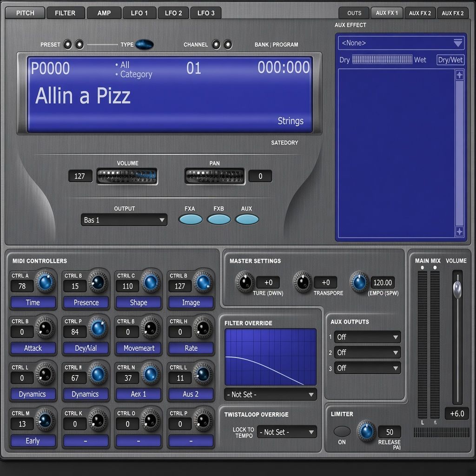Click the Dcy/Aial controller label button
Image resolution: width=476 pixels, height=476 pixels.
coord(86,348)
